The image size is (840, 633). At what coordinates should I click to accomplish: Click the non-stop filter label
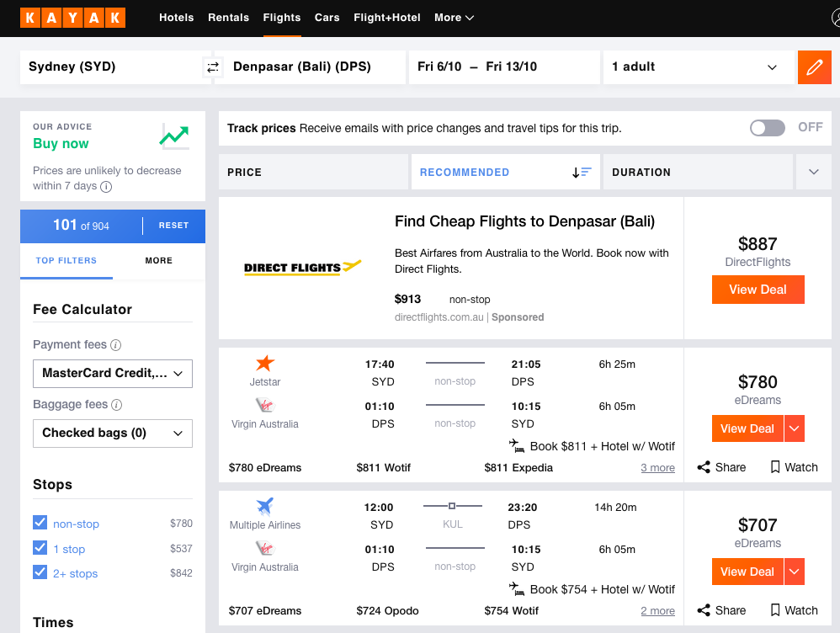click(x=76, y=524)
